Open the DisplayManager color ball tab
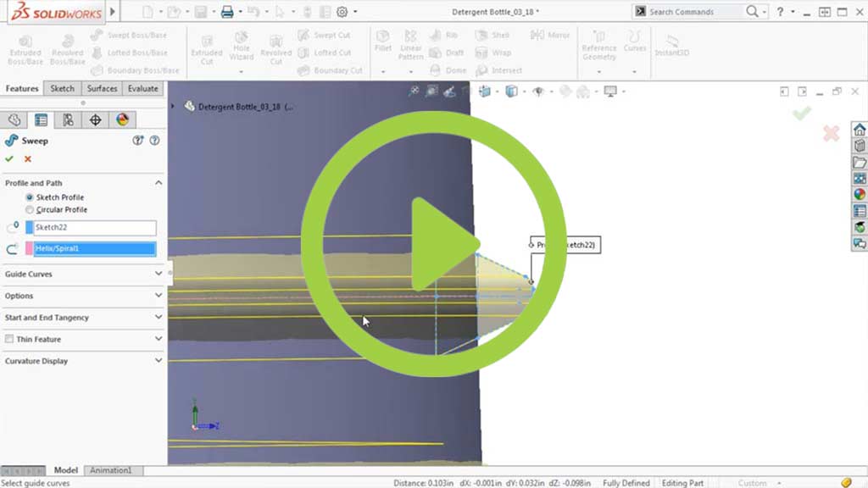 (x=122, y=120)
